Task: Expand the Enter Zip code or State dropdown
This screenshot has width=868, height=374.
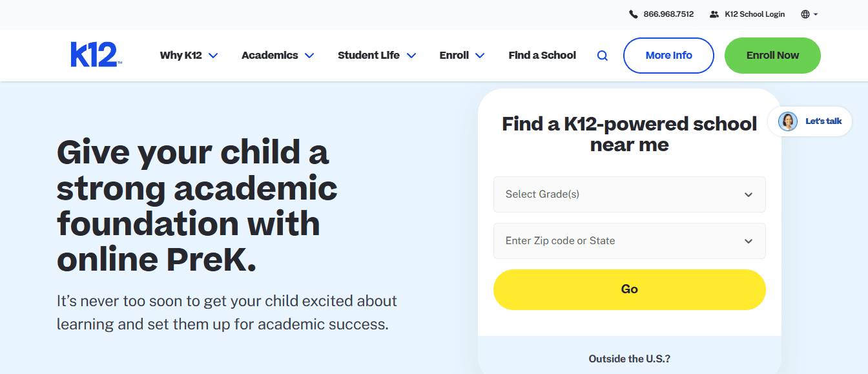Action: click(748, 241)
